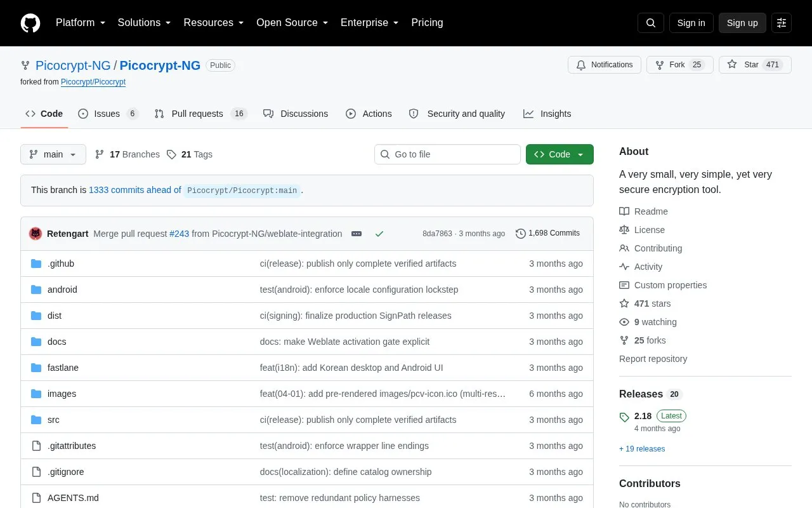
Task: Click the Fork 25 button
Action: point(680,65)
